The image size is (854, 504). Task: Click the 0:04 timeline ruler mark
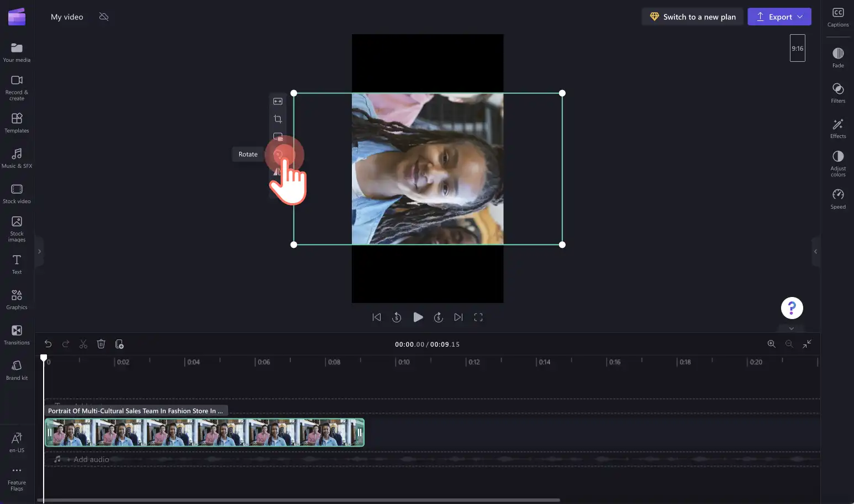pos(193,362)
